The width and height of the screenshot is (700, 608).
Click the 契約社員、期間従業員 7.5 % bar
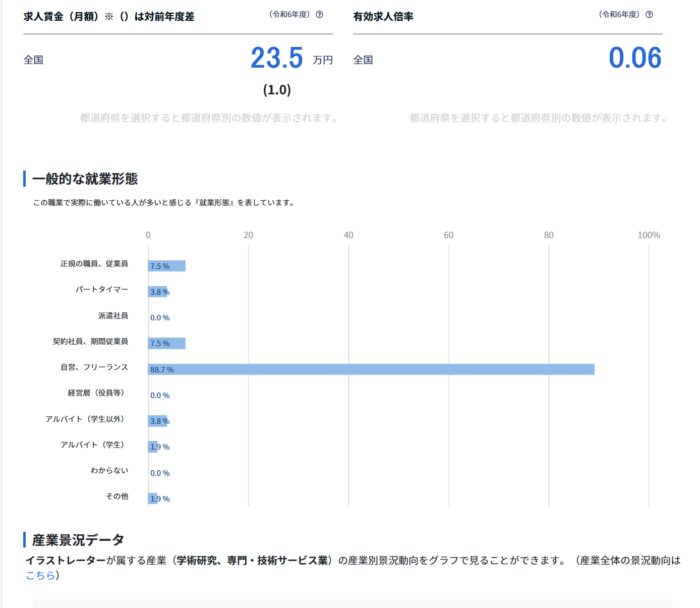pyautogui.click(x=167, y=344)
